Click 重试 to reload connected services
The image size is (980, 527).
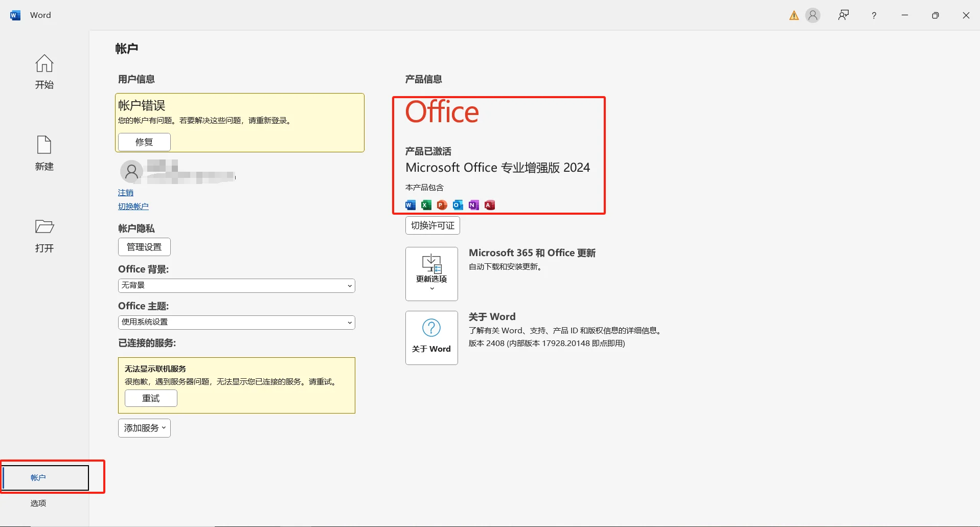point(150,398)
